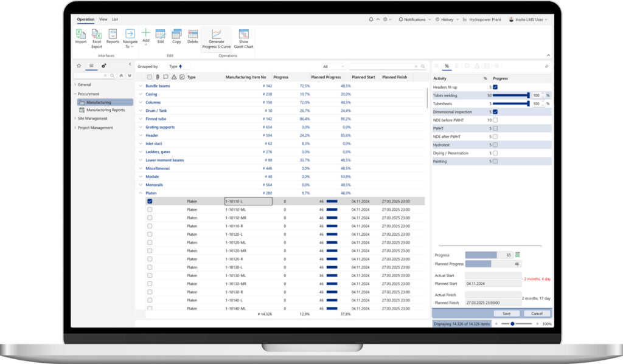Collapse the sidebar with the left chevron

[x=130, y=64]
